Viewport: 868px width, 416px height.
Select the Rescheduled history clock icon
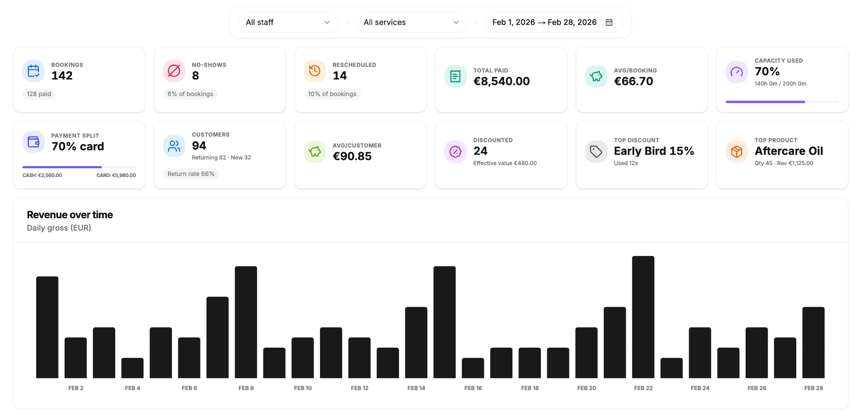coord(315,71)
